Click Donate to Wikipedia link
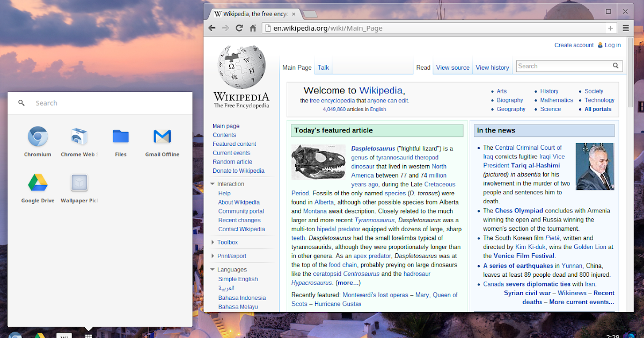Viewport: 644px width, 338px height. (x=238, y=171)
